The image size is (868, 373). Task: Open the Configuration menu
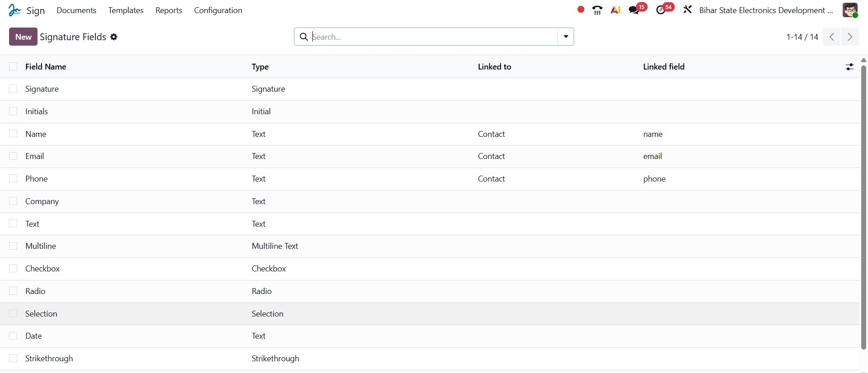point(218,10)
